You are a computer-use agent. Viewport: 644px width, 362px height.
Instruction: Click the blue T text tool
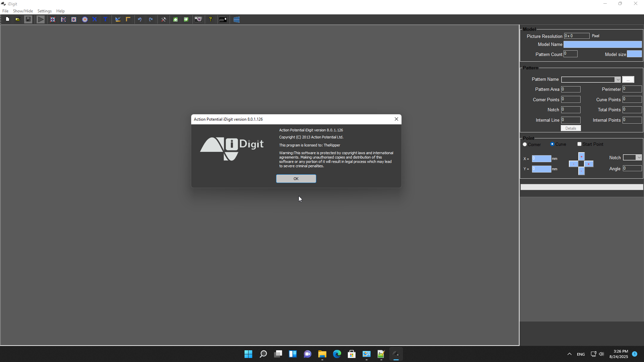click(105, 19)
